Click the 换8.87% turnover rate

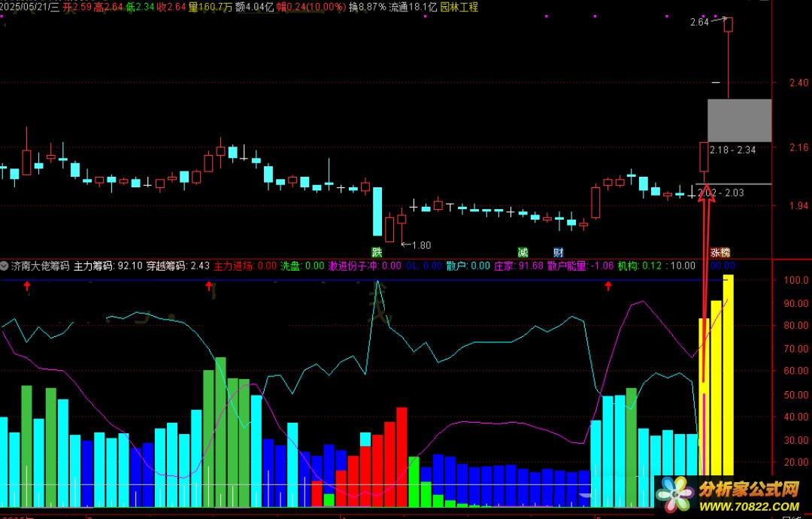tap(367, 7)
